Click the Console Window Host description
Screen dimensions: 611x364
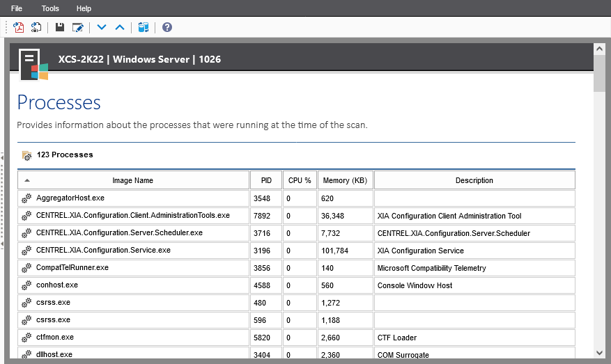click(x=415, y=285)
